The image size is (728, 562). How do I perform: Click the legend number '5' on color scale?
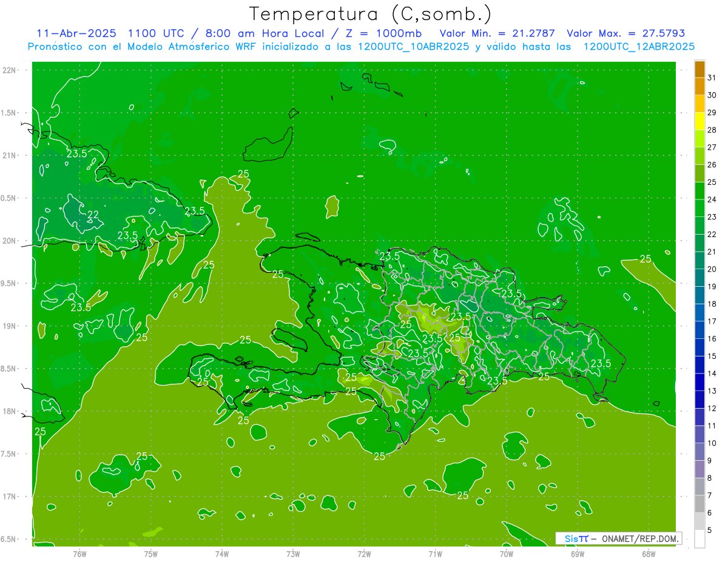tap(709, 530)
